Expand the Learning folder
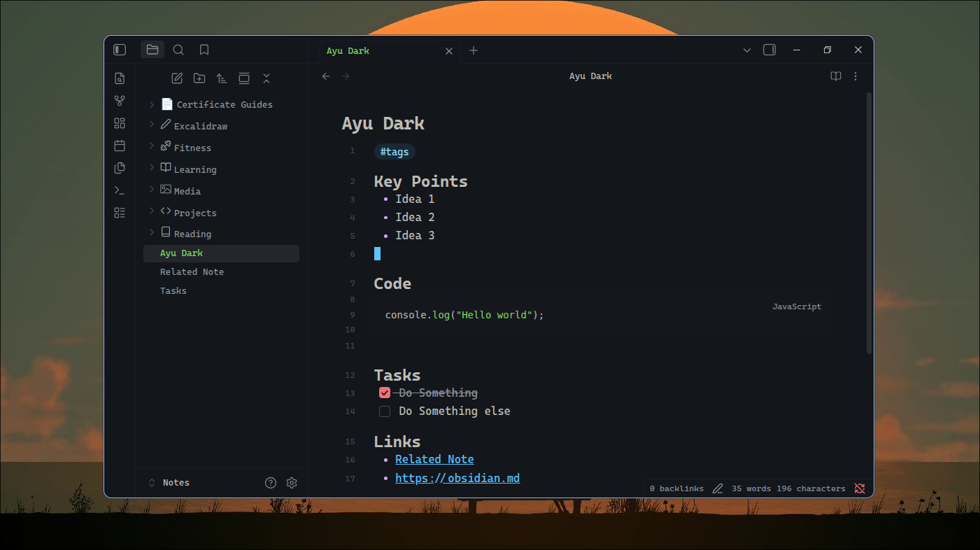Screen dimensions: 980x550 152,169
